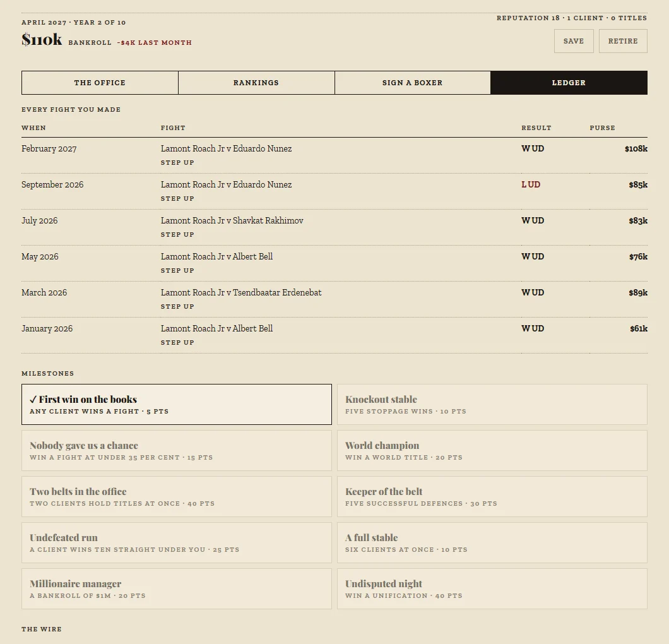
Task: Click the May 2026 date cell
Action: (x=40, y=256)
